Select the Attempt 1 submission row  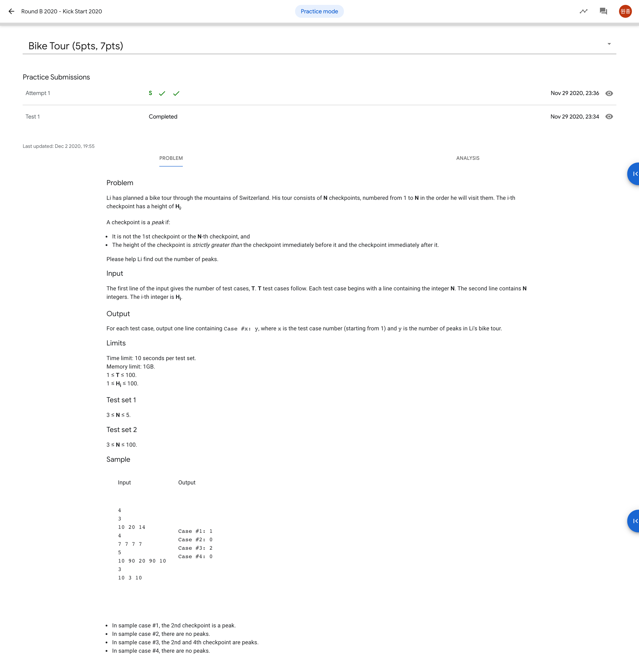pyautogui.click(x=38, y=93)
